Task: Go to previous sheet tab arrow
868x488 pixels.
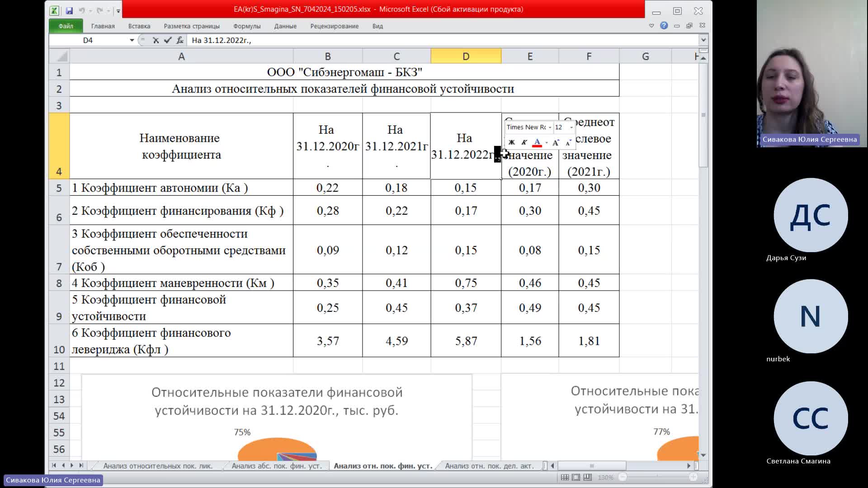Action: pyautogui.click(x=63, y=465)
